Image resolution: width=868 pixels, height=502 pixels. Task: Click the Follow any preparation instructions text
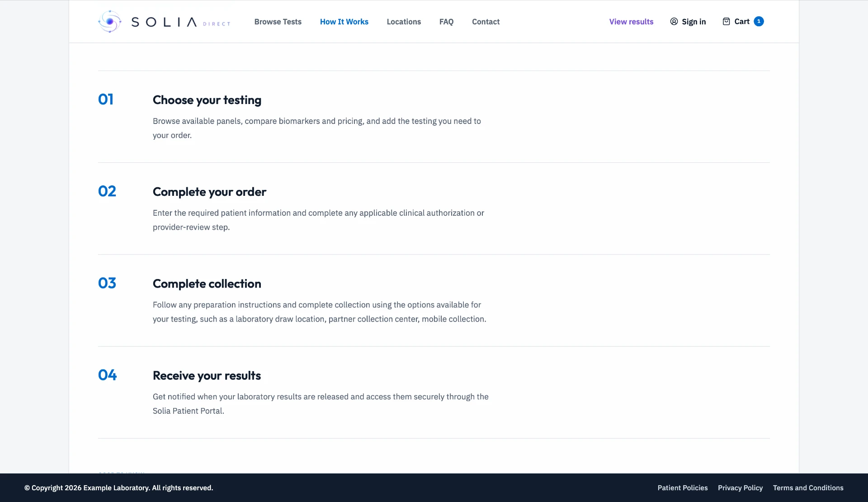(320, 312)
